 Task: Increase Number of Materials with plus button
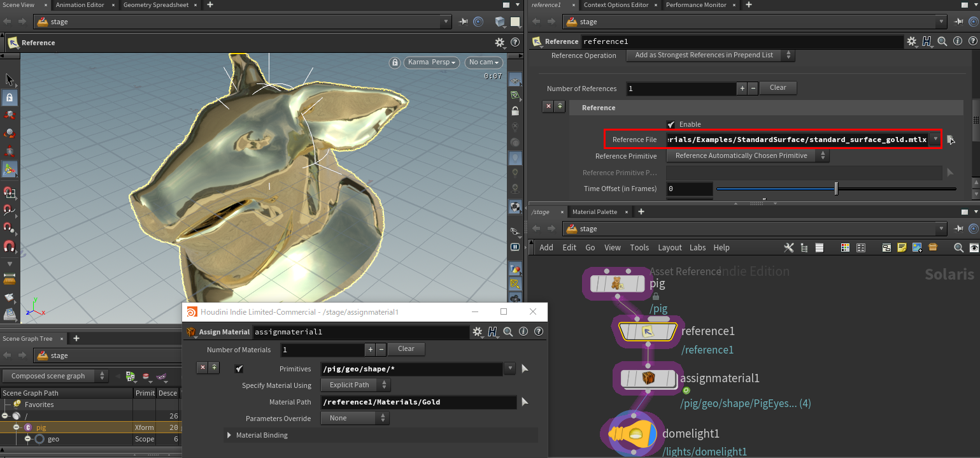pos(370,350)
